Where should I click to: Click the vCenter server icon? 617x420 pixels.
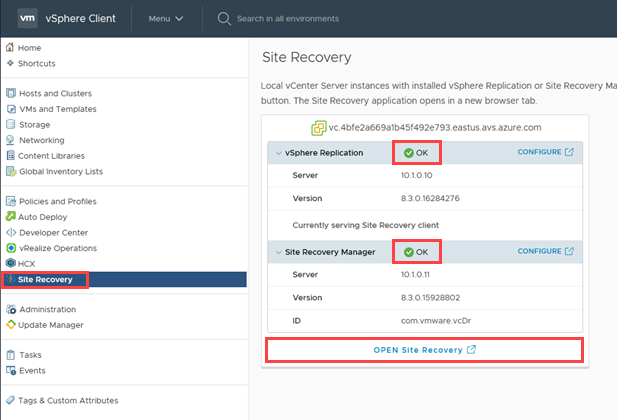pyautogui.click(x=319, y=128)
